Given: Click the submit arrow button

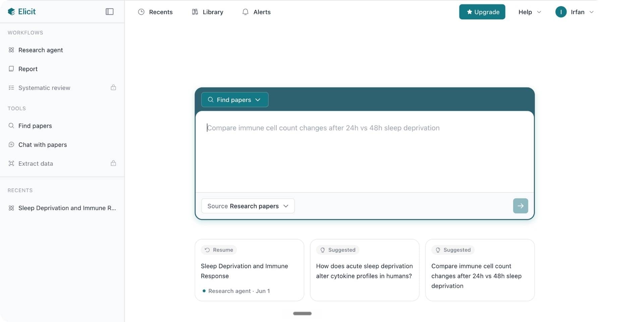Looking at the screenshot, I should pos(521,206).
